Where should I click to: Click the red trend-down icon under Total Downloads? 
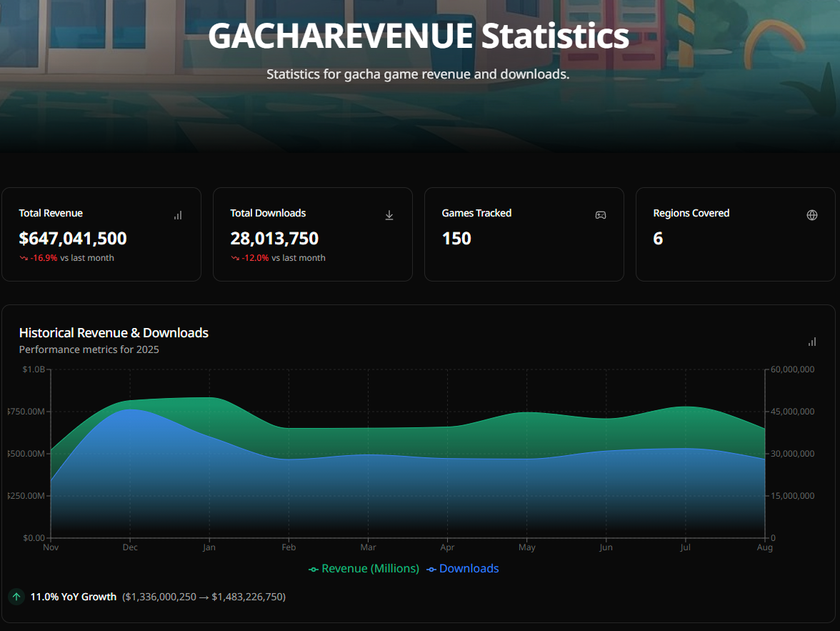coord(235,258)
